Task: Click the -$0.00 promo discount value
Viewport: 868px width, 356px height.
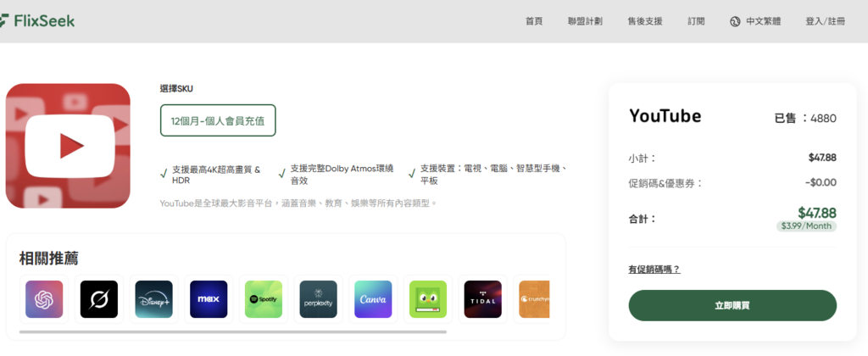Action: click(821, 183)
